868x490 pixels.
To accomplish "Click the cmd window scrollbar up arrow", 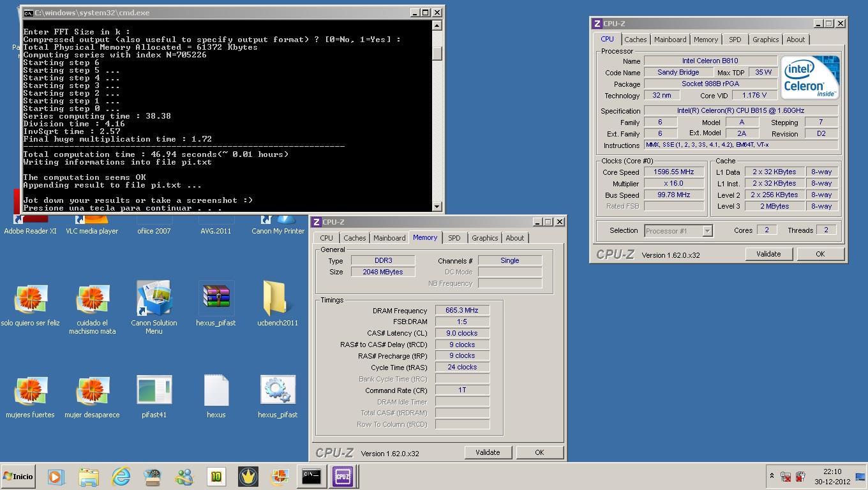I will 437,26.
